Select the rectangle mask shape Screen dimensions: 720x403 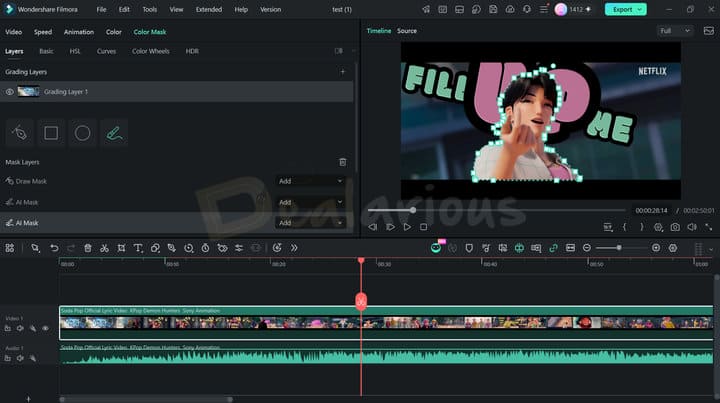(51, 133)
